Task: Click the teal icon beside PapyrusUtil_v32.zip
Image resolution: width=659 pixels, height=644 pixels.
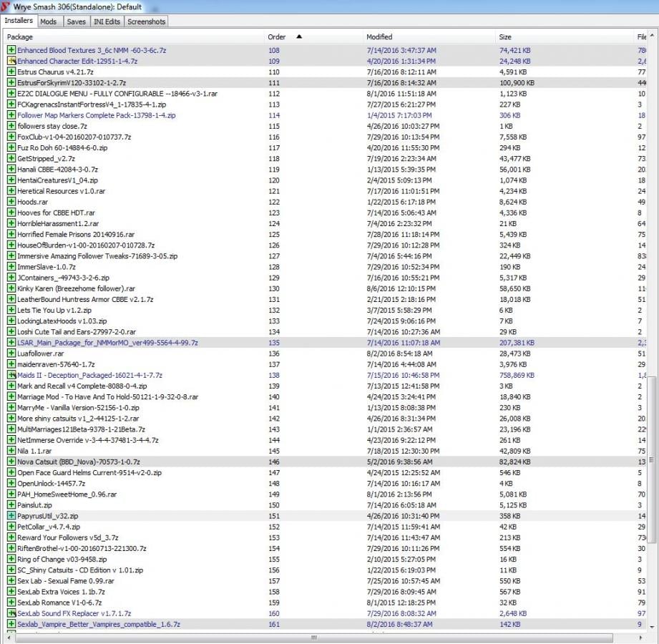Action: [11, 516]
